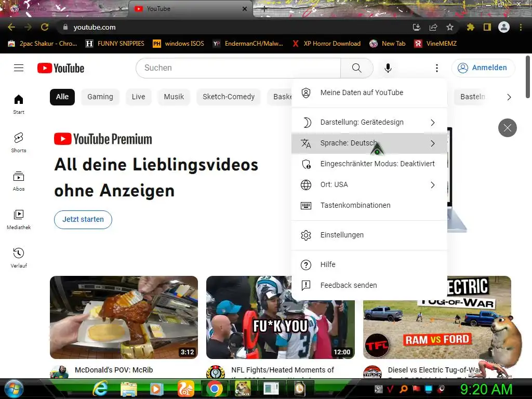Open Tastenkombinationen

click(369, 205)
